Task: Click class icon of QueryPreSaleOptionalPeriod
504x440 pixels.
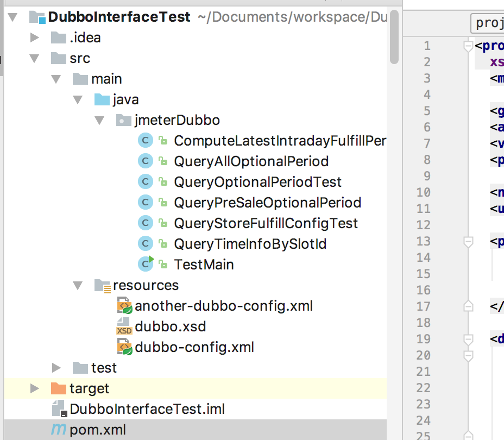Action: (x=146, y=202)
